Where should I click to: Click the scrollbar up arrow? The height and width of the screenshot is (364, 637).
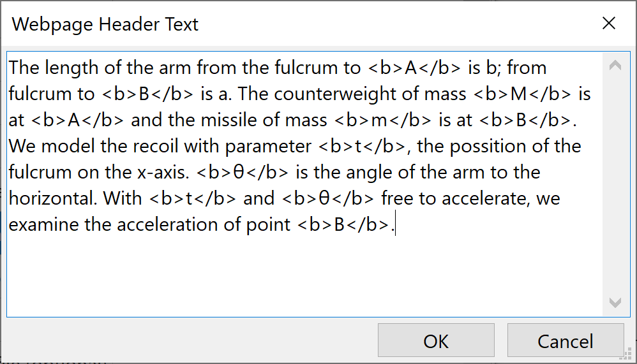click(615, 65)
